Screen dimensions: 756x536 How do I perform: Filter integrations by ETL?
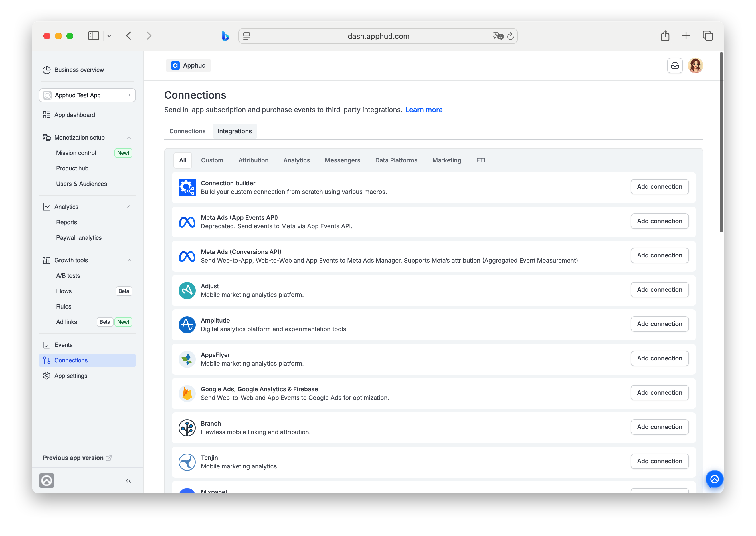(481, 160)
